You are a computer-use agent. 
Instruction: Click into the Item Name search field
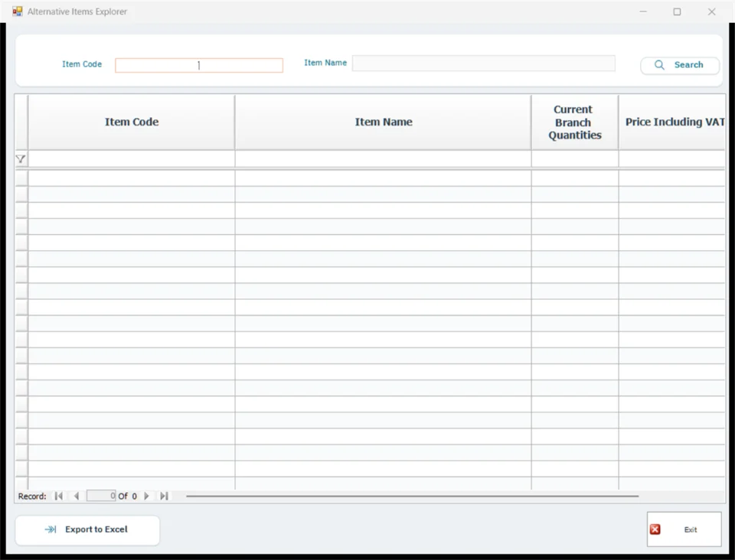click(x=483, y=63)
